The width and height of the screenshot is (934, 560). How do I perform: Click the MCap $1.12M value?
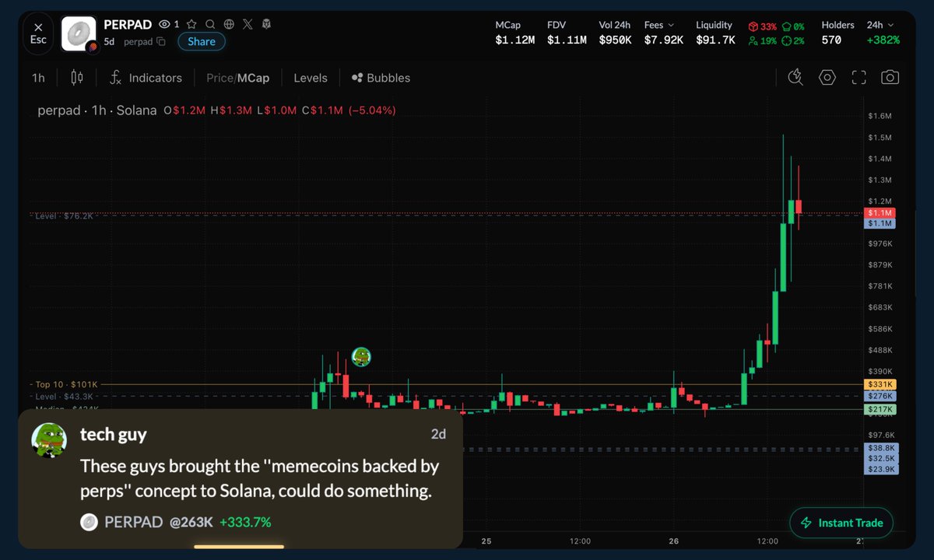tap(514, 40)
